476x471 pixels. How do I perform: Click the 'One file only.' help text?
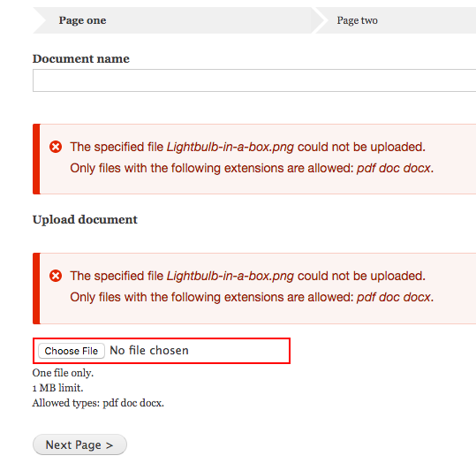click(63, 373)
